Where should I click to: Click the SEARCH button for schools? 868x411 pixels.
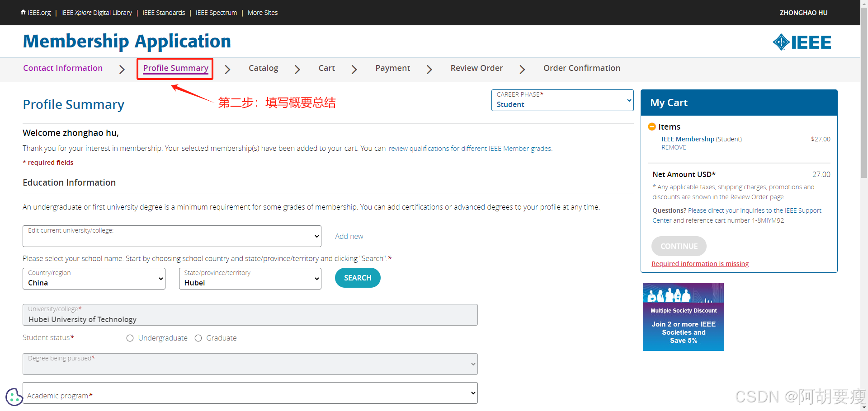coord(358,278)
